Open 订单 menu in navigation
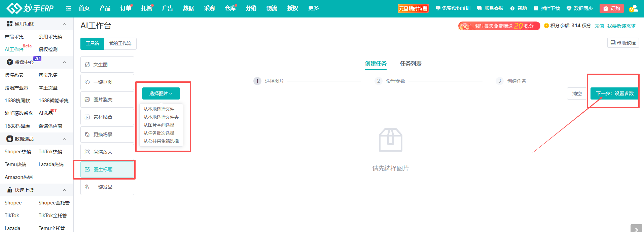 click(x=126, y=8)
